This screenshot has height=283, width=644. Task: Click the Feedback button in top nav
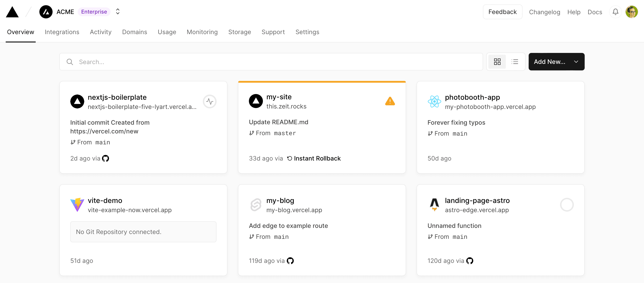click(503, 12)
